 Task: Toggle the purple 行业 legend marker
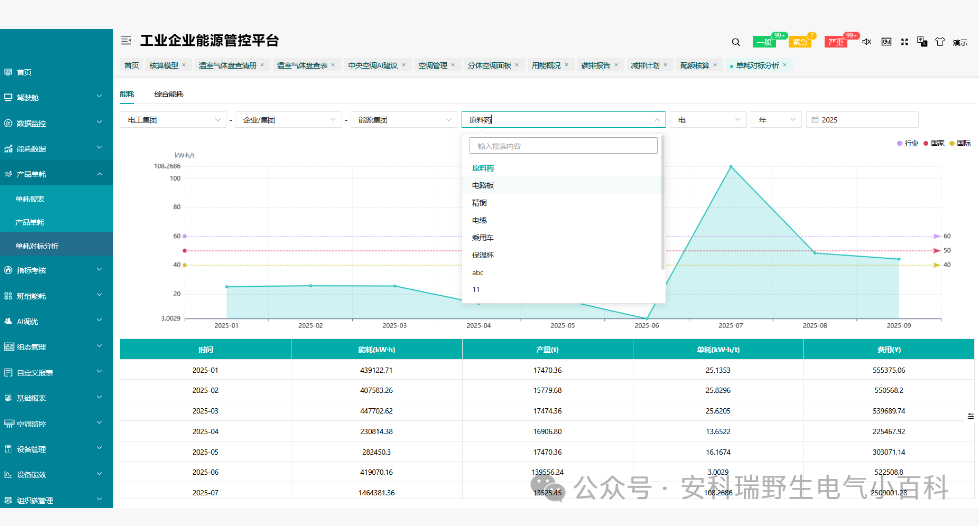899,144
